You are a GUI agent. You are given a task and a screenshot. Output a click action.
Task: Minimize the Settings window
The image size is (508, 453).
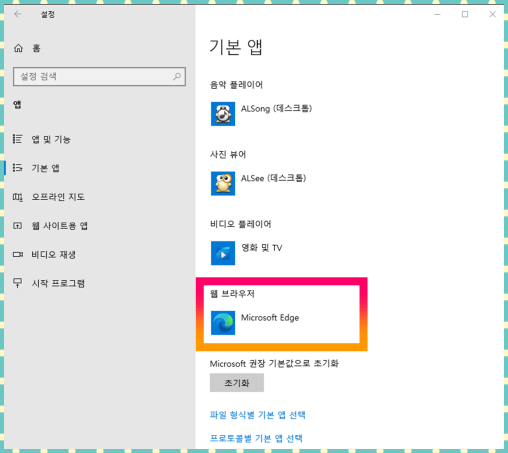437,14
